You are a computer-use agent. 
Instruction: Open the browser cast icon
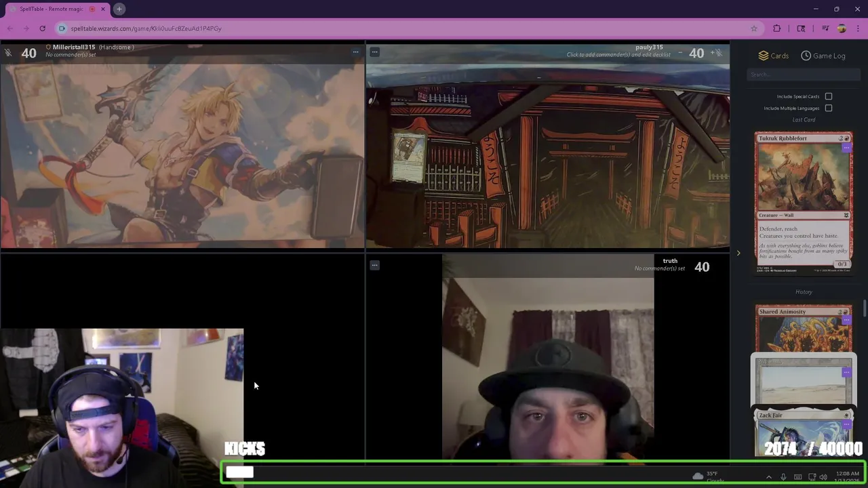801,28
